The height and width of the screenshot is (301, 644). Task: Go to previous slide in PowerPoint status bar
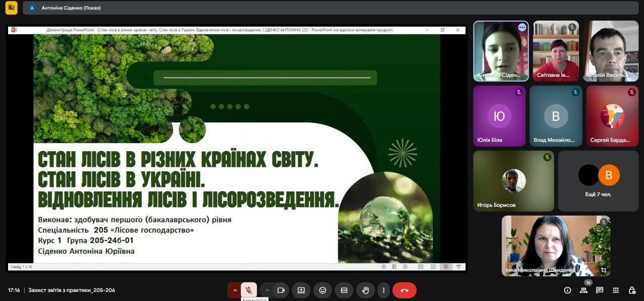[384, 267]
